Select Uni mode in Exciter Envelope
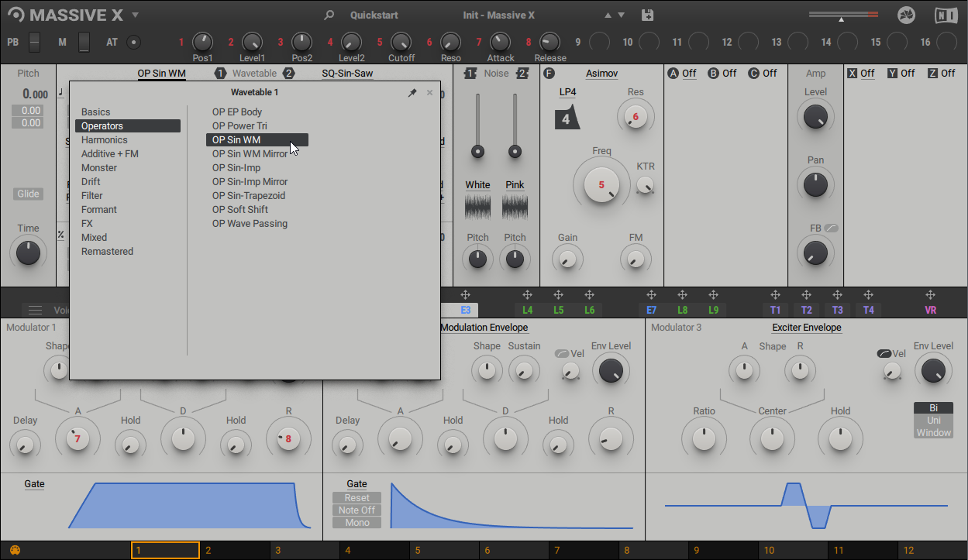The height and width of the screenshot is (560, 968). (x=933, y=421)
